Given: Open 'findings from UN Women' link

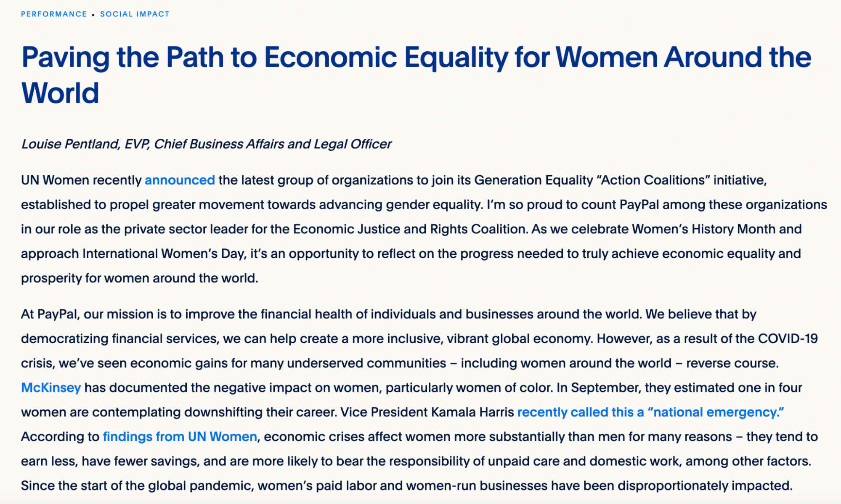Looking at the screenshot, I should [x=180, y=437].
